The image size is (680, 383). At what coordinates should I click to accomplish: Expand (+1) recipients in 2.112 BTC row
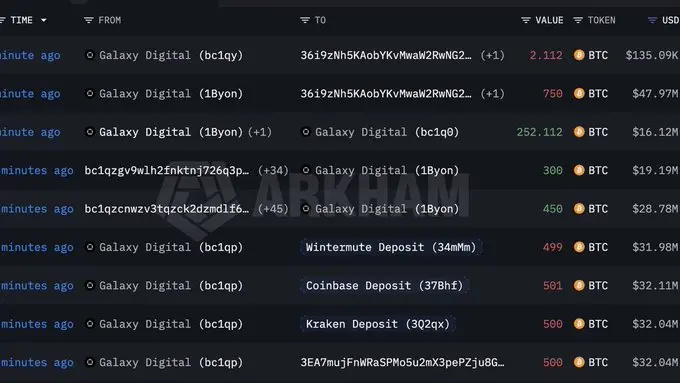pos(492,55)
